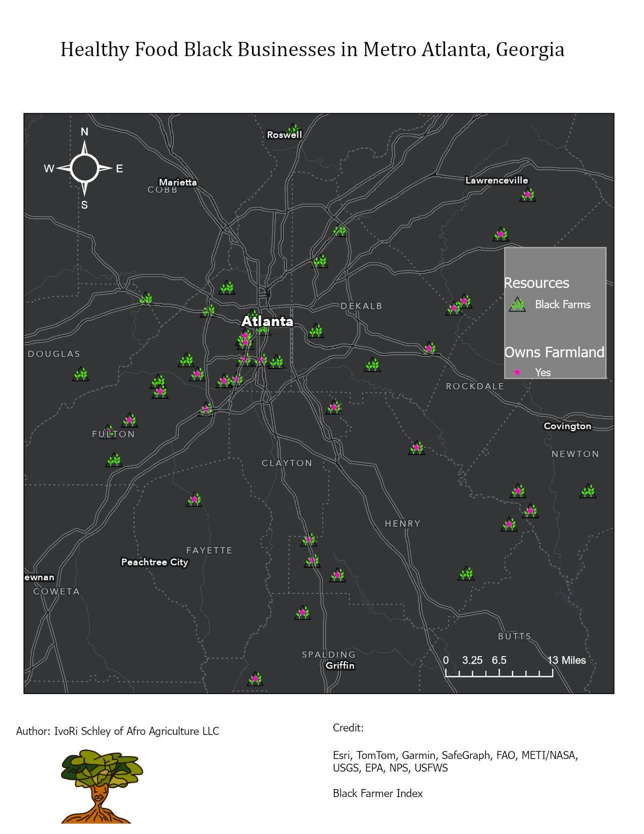This screenshot has width=644, height=834.
Task: Click the FAYETTE county label
Action: [x=209, y=550]
